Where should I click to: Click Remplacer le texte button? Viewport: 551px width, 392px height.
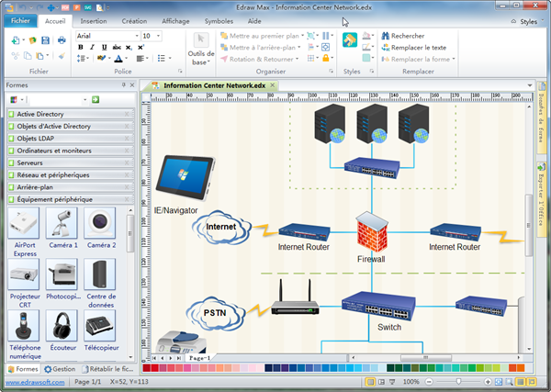click(418, 47)
